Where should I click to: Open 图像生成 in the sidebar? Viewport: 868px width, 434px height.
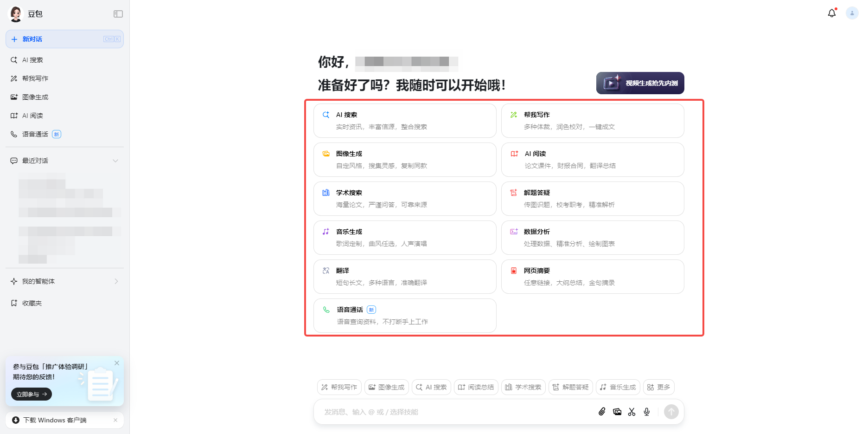point(64,97)
